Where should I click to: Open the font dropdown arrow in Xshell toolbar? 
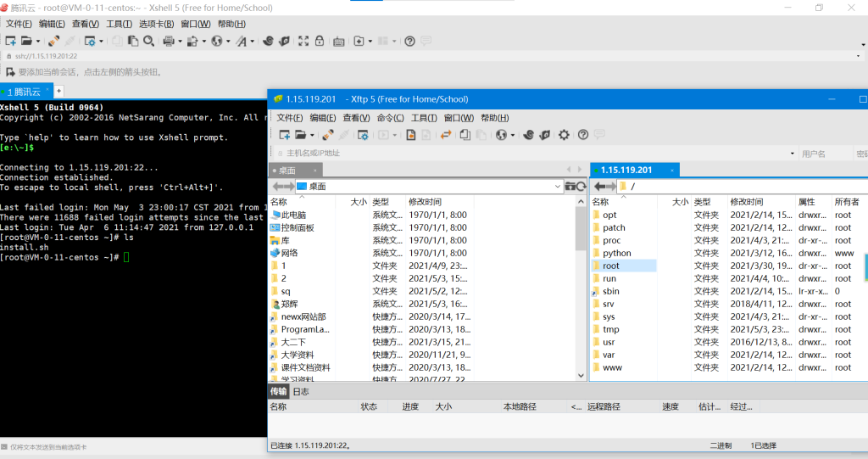tap(252, 41)
